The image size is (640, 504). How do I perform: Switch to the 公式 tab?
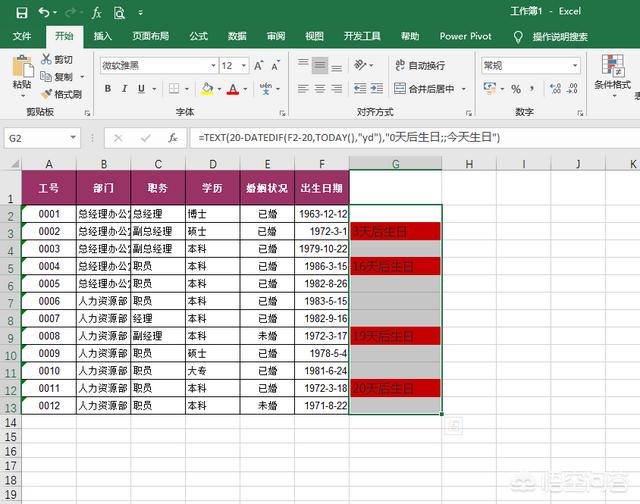click(x=198, y=36)
